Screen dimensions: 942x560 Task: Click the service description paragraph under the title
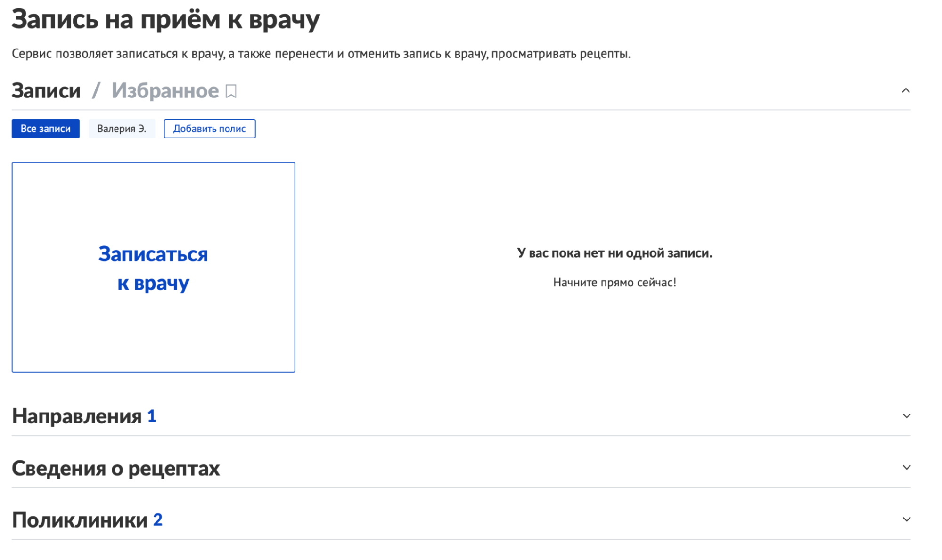[x=321, y=54]
